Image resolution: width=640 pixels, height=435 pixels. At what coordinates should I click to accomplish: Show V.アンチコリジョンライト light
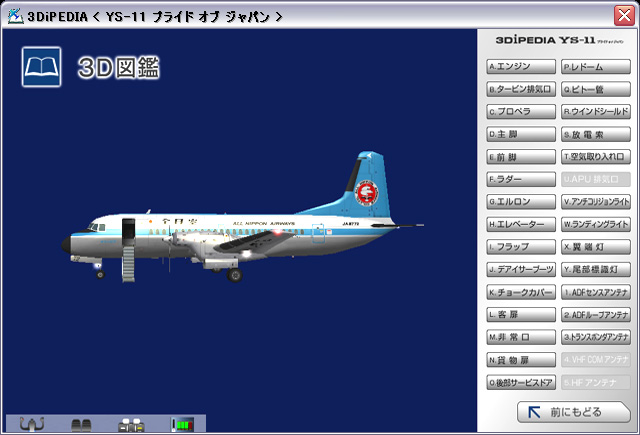pos(596,202)
